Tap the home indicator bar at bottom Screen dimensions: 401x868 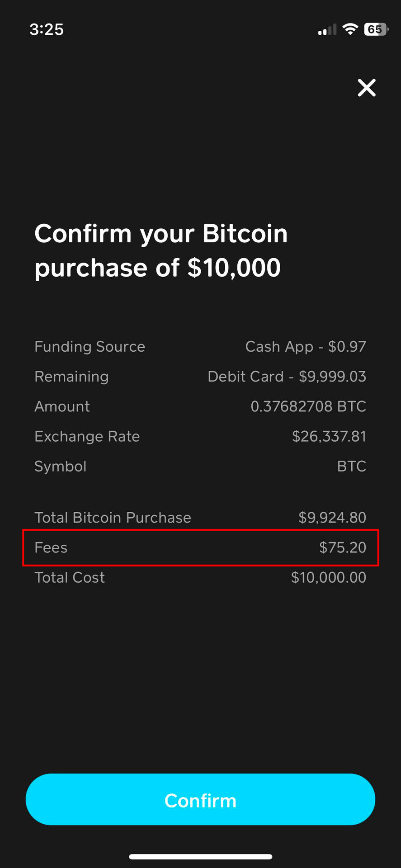(200, 857)
